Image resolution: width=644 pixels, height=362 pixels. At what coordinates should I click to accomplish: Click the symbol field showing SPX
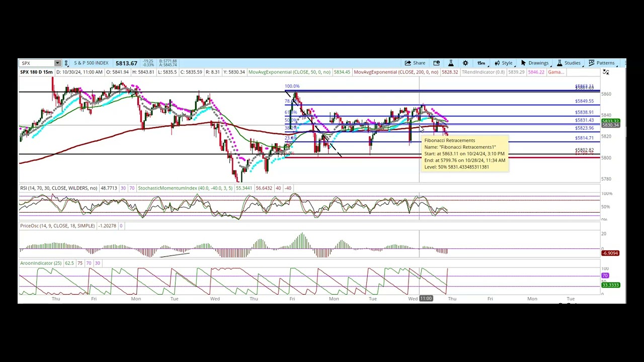tap(37, 63)
